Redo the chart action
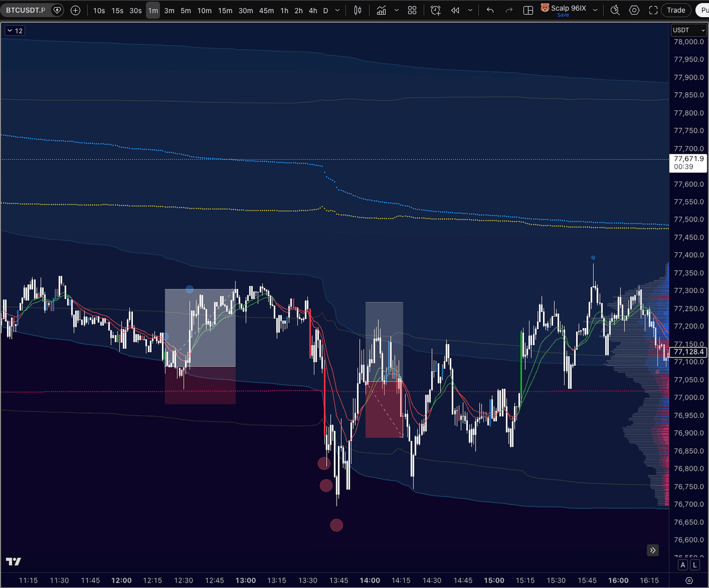This screenshot has width=709, height=588. coord(509,10)
